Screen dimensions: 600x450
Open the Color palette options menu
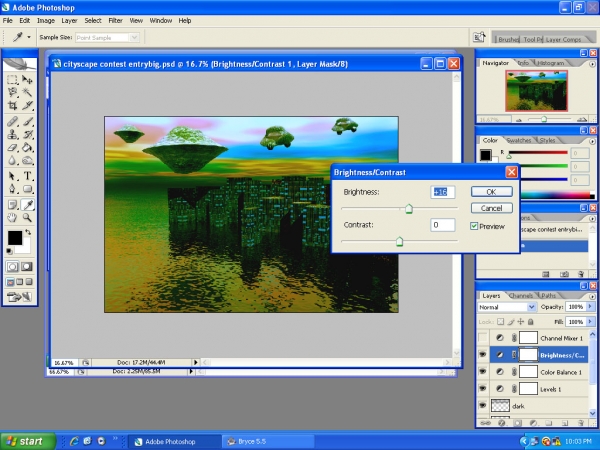(592, 141)
